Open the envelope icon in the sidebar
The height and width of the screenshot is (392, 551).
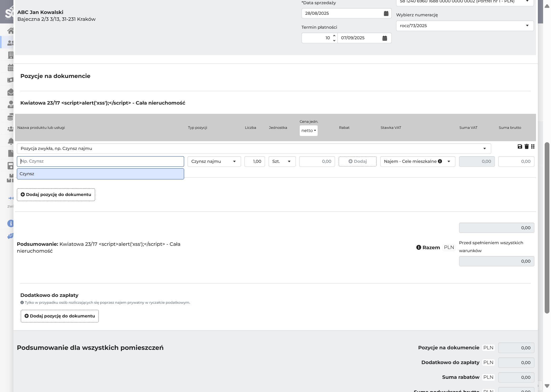coord(11,92)
